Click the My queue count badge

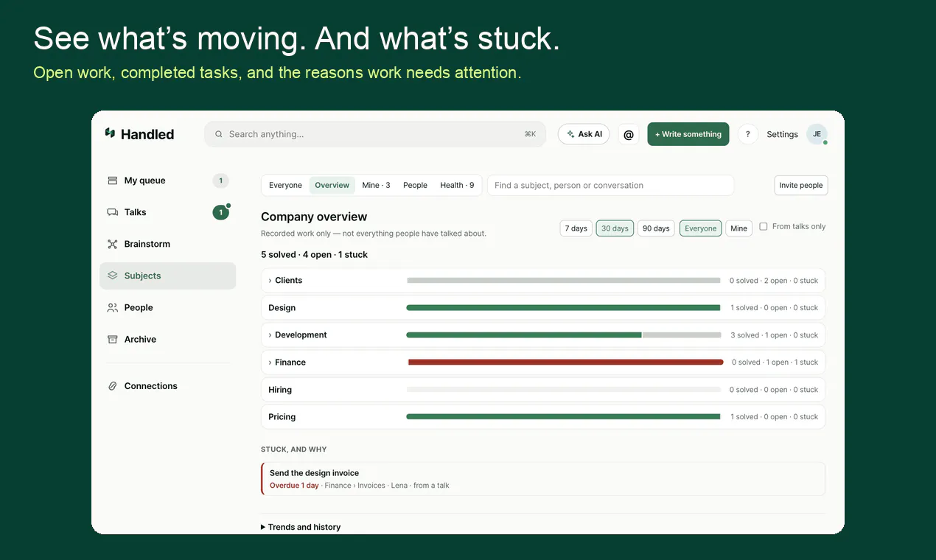point(220,181)
